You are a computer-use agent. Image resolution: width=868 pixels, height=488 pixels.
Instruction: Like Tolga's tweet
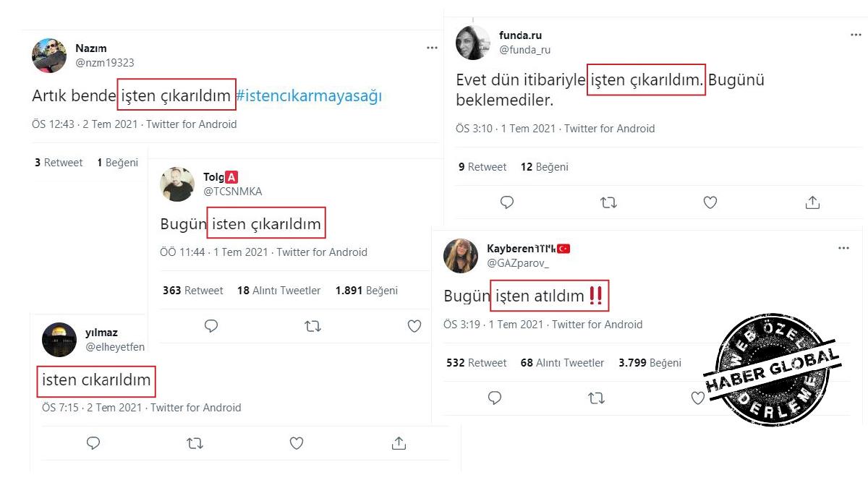[x=414, y=327]
